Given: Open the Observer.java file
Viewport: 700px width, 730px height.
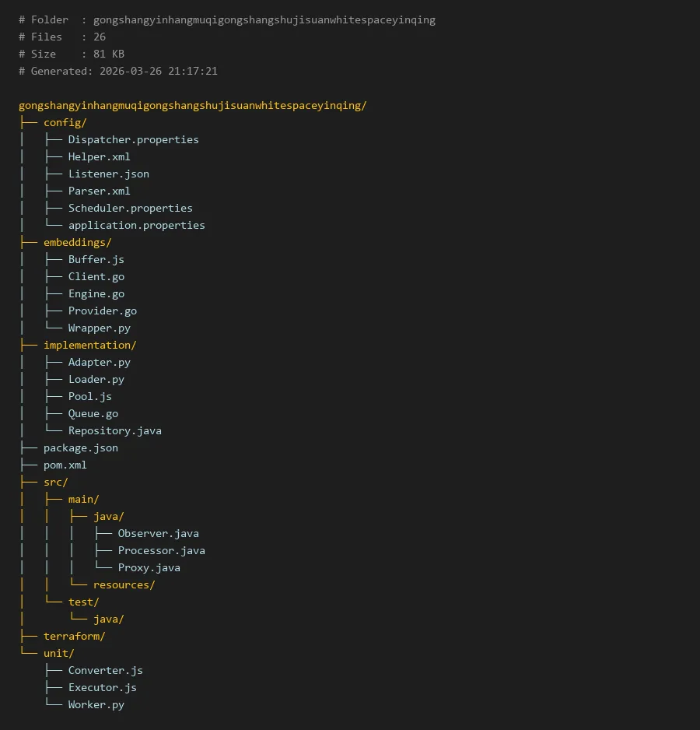Looking at the screenshot, I should (158, 533).
